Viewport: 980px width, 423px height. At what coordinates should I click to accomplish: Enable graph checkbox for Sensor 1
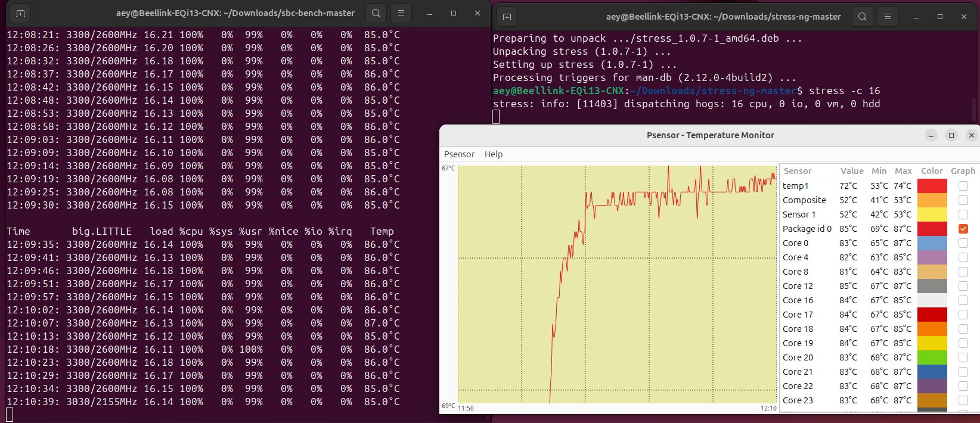coord(963,214)
